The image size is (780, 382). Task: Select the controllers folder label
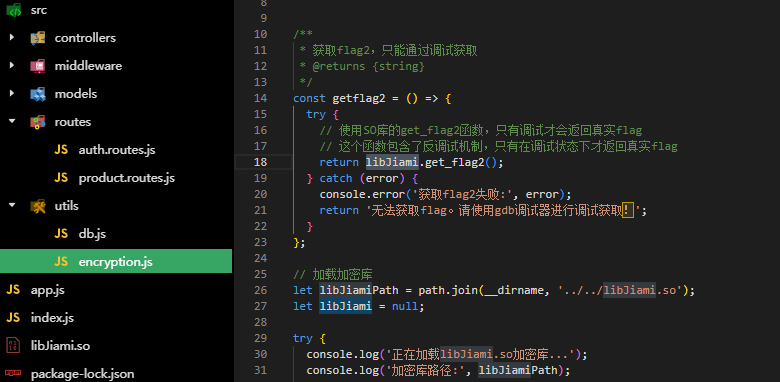(85, 38)
